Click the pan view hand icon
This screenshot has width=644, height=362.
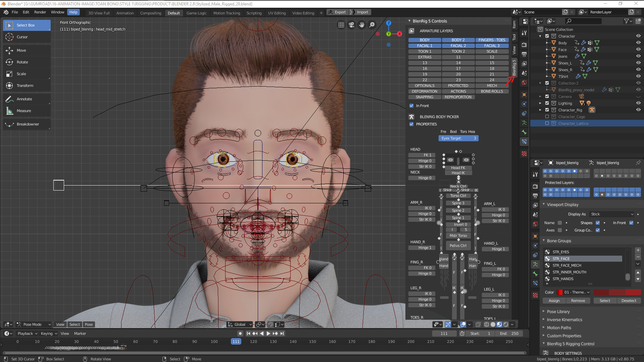[362, 25]
